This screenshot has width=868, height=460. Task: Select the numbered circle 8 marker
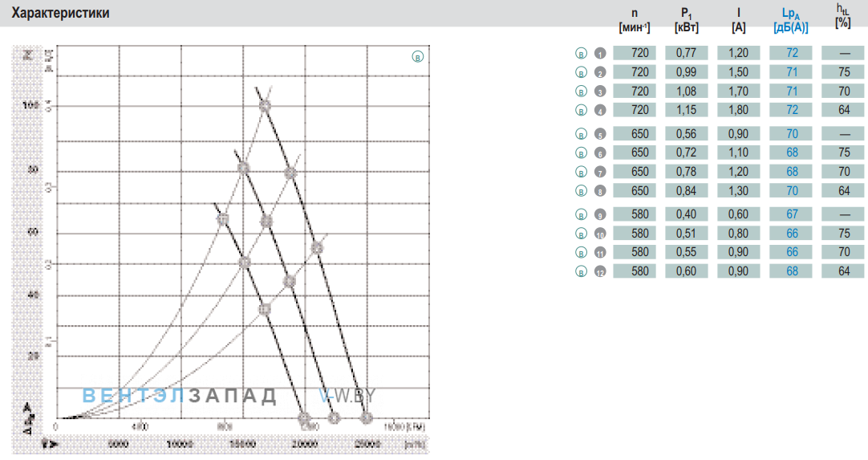pyautogui.click(x=600, y=191)
